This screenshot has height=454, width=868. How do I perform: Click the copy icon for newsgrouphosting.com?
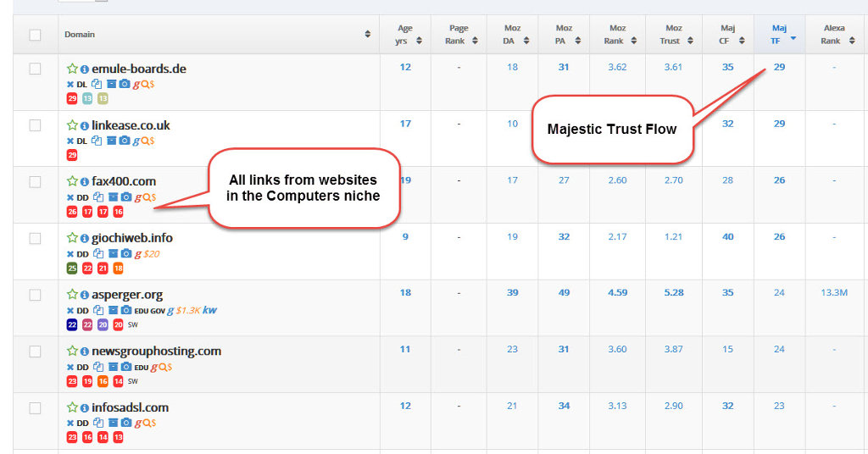point(98,367)
